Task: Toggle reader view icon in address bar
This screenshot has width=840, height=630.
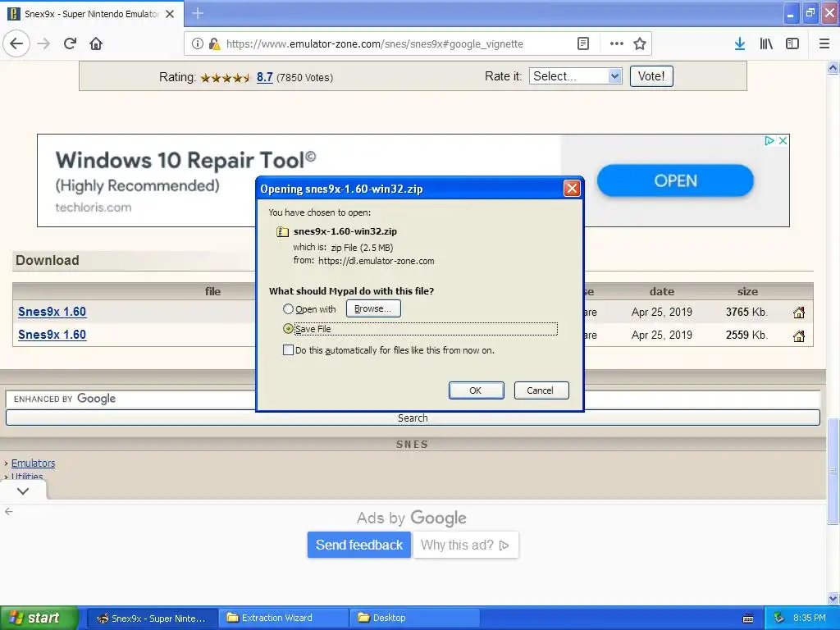Action: coord(583,44)
